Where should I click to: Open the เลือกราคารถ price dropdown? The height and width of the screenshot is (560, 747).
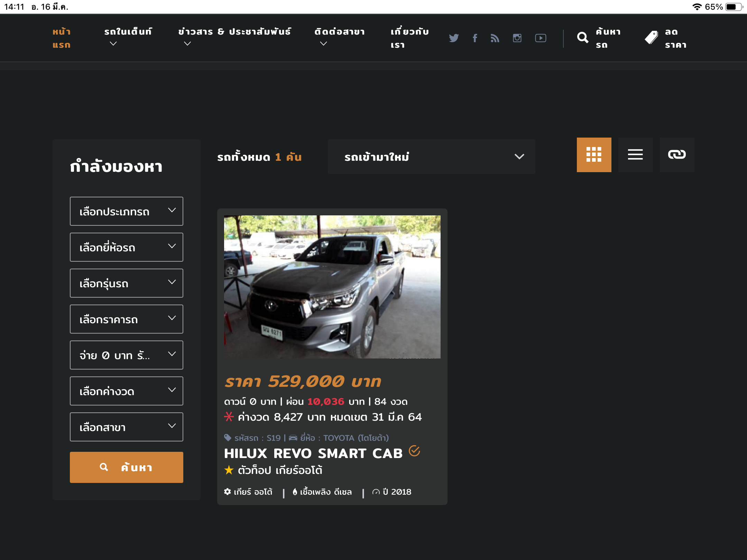(x=127, y=319)
